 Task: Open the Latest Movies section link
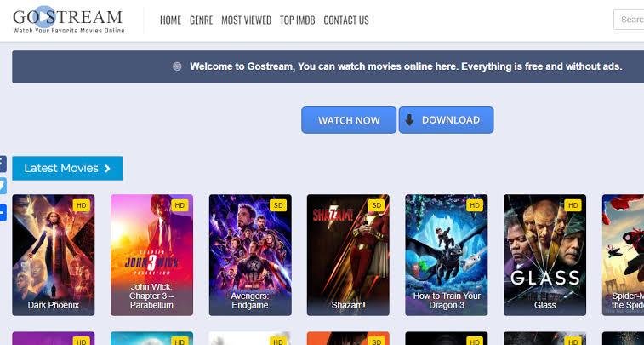pyautogui.click(x=67, y=168)
